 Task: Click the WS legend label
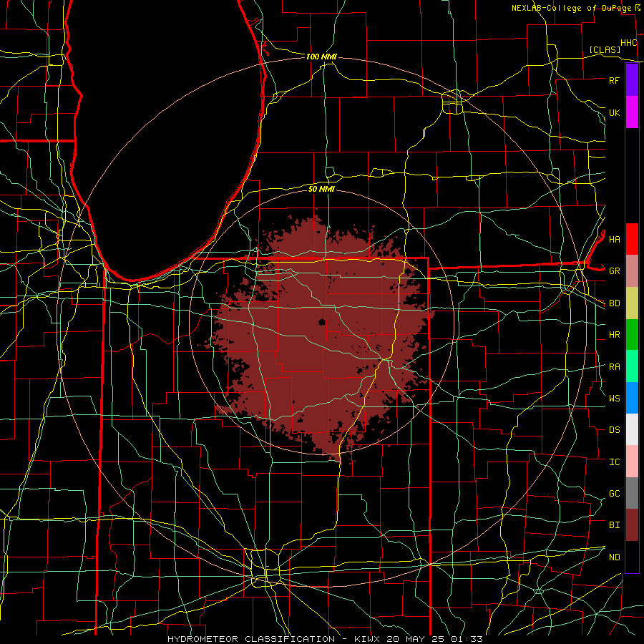[x=614, y=399]
